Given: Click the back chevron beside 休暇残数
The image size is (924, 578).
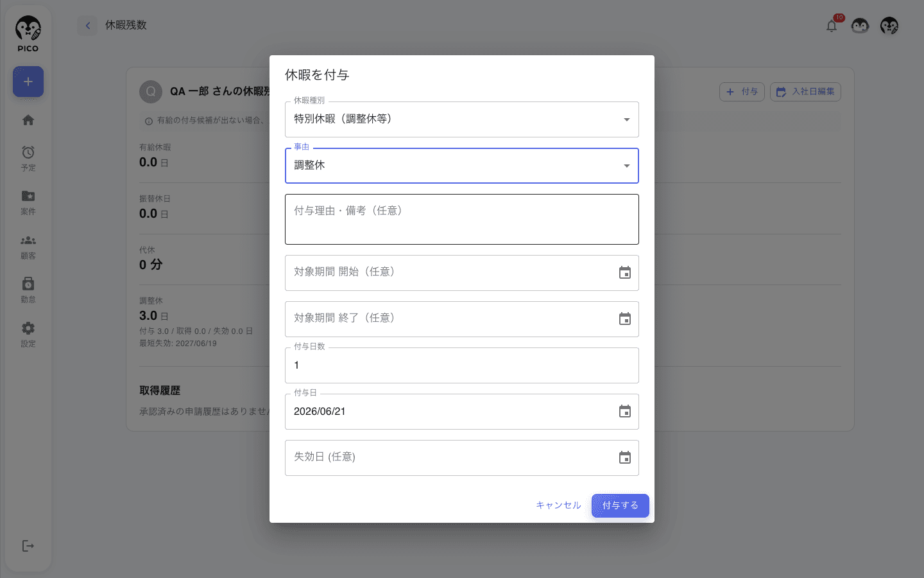Looking at the screenshot, I should point(87,26).
